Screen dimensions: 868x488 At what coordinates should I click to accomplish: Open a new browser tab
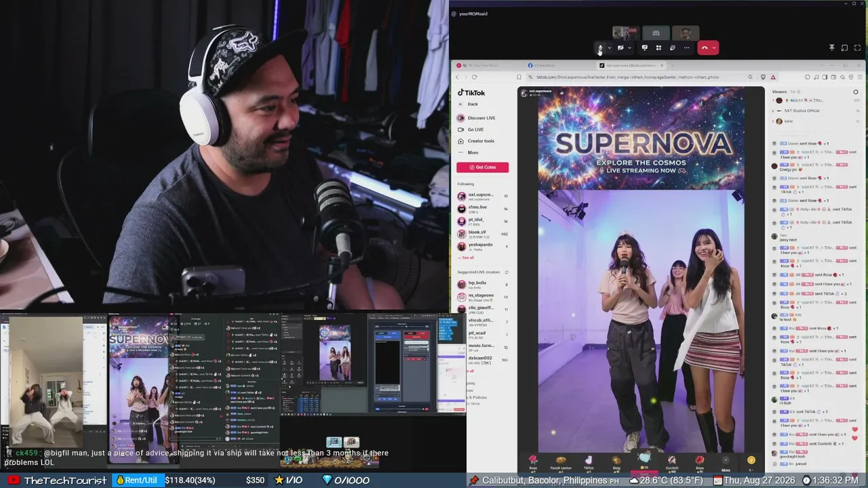click(671, 65)
